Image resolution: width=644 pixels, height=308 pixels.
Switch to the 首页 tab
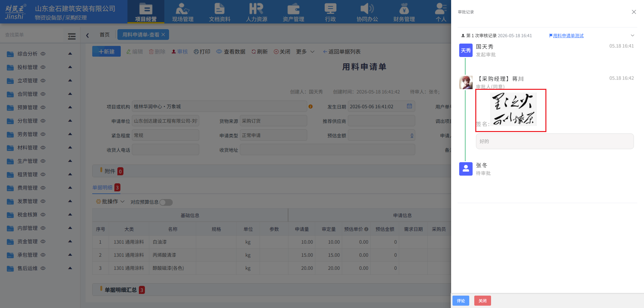click(105, 35)
